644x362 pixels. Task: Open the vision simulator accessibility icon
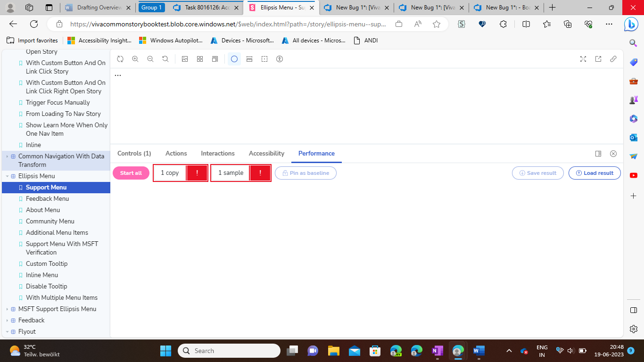(280, 59)
